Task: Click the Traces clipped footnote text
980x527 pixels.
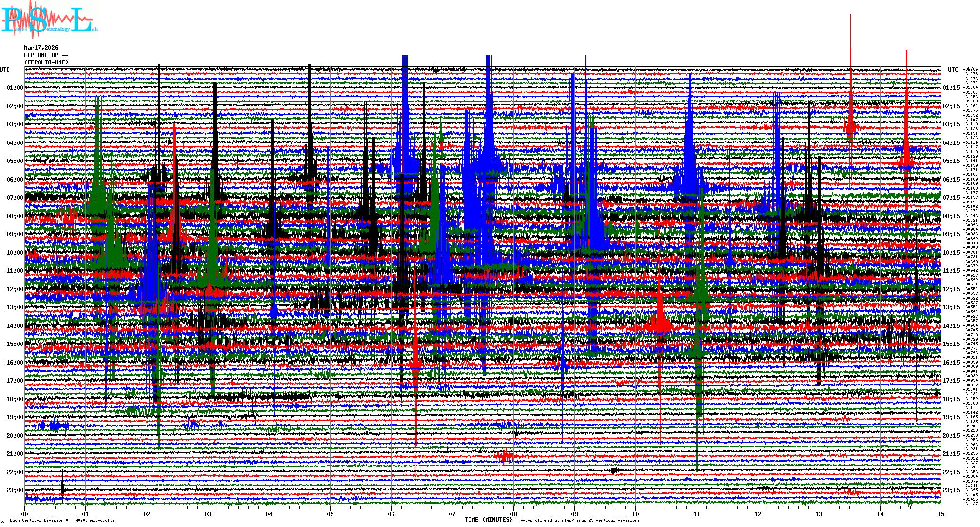Action: [578, 521]
